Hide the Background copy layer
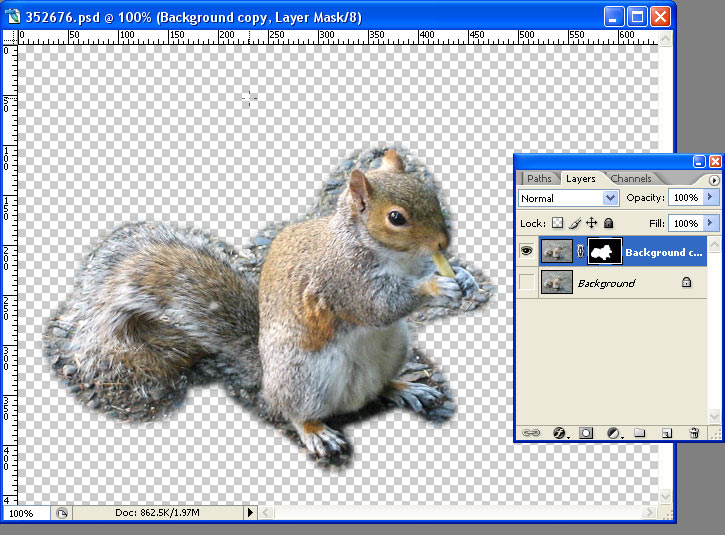The height and width of the screenshot is (535, 725). (x=527, y=253)
